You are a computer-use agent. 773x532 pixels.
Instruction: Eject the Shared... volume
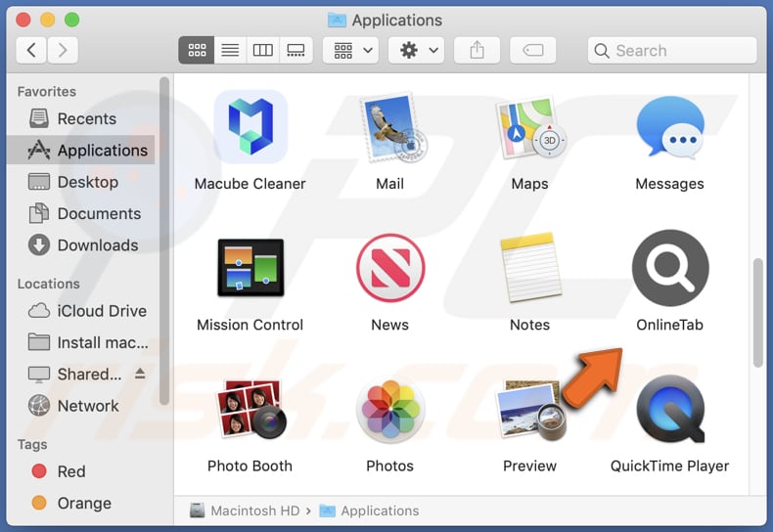pyautogui.click(x=140, y=374)
